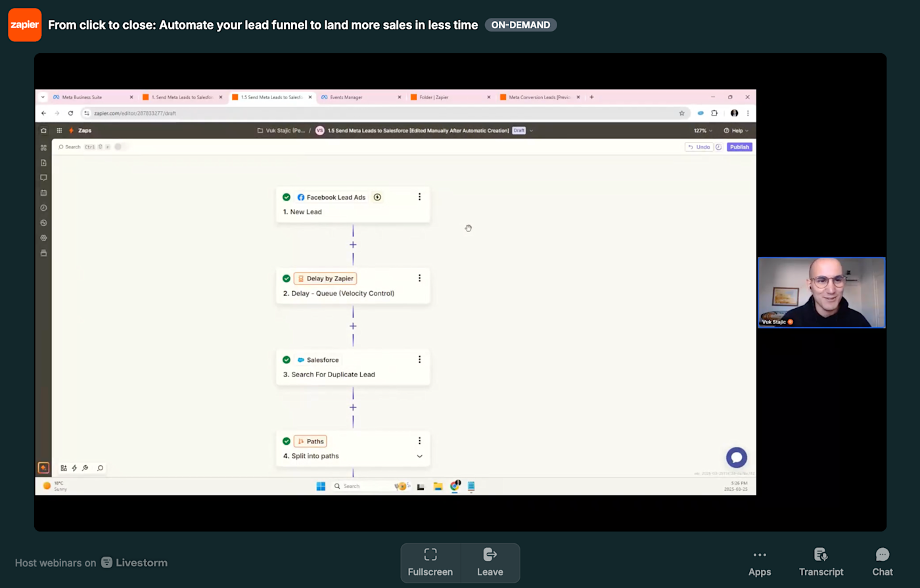Open the 127% zoom level dropdown
The height and width of the screenshot is (588, 920).
click(703, 131)
